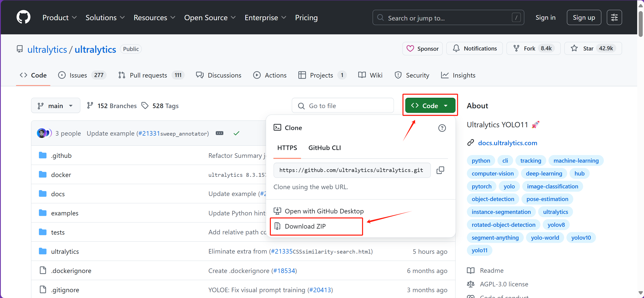
Task: Click the Go to file search field
Action: click(x=343, y=106)
